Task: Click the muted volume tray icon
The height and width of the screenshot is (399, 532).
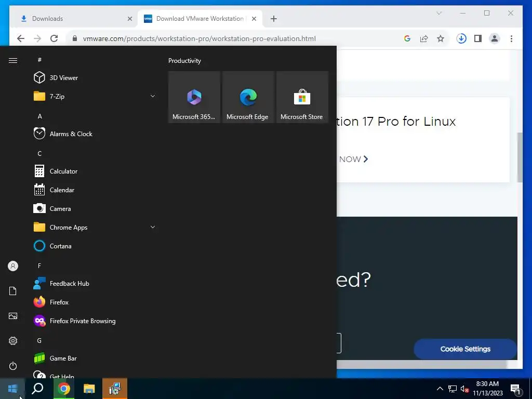Action: tap(464, 389)
